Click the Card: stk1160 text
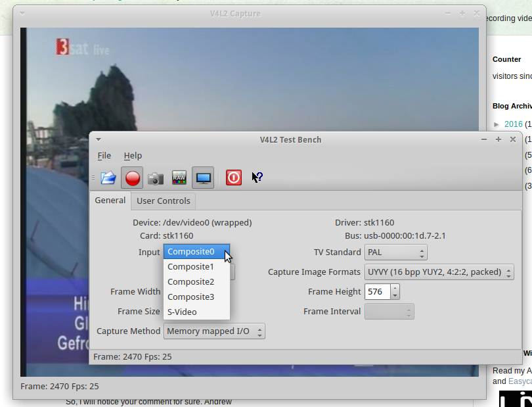532x407 pixels. 167,236
